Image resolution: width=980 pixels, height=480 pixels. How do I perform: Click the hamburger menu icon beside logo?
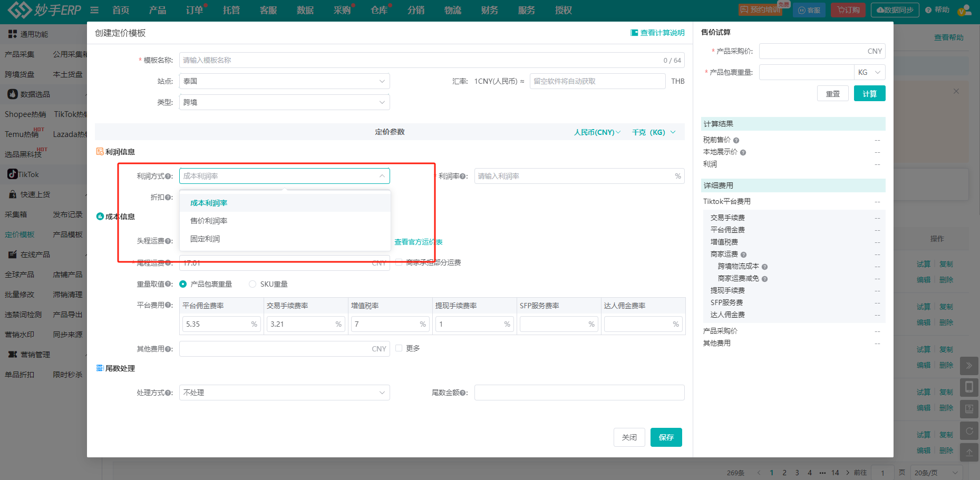pyautogui.click(x=94, y=10)
